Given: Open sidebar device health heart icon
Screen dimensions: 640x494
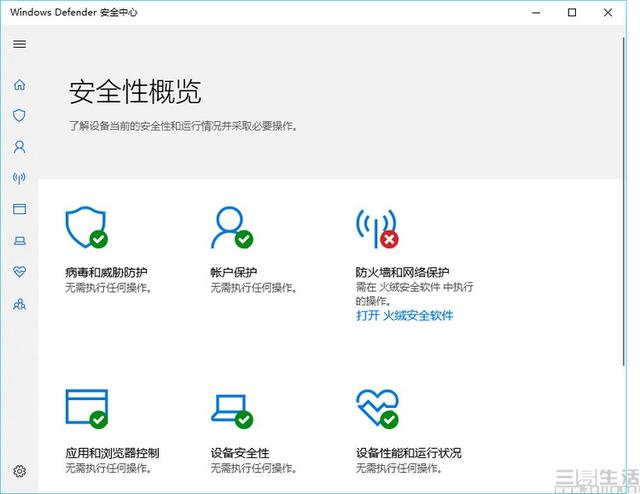Looking at the screenshot, I should pos(20,271).
